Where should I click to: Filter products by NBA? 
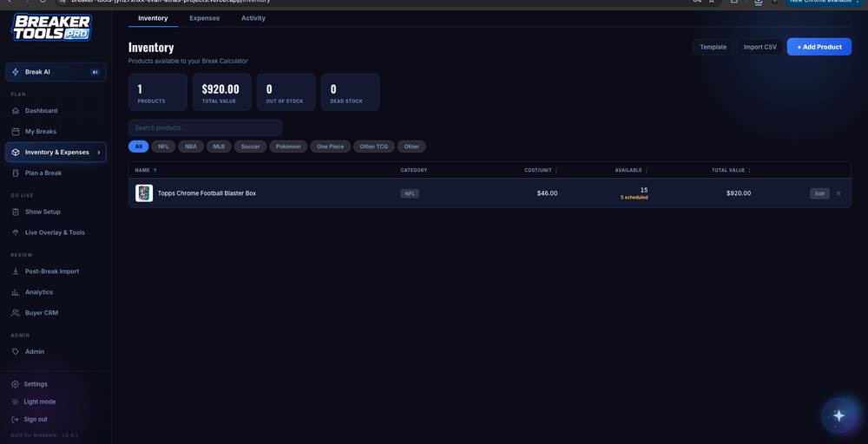click(x=191, y=147)
